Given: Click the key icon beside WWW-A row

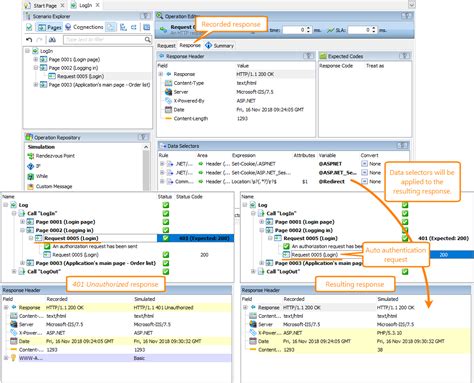Looking at the screenshot, I should pyautogui.click(x=14, y=358).
